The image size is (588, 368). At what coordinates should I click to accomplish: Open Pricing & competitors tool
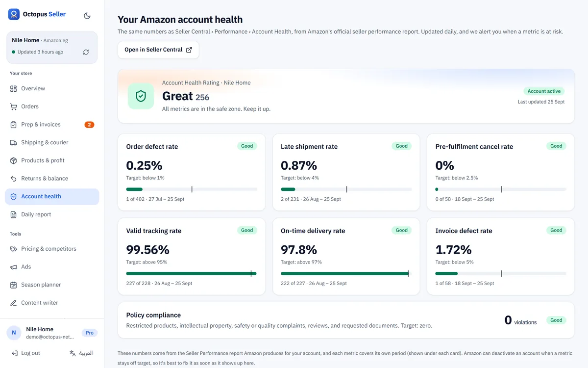pyautogui.click(x=52, y=249)
